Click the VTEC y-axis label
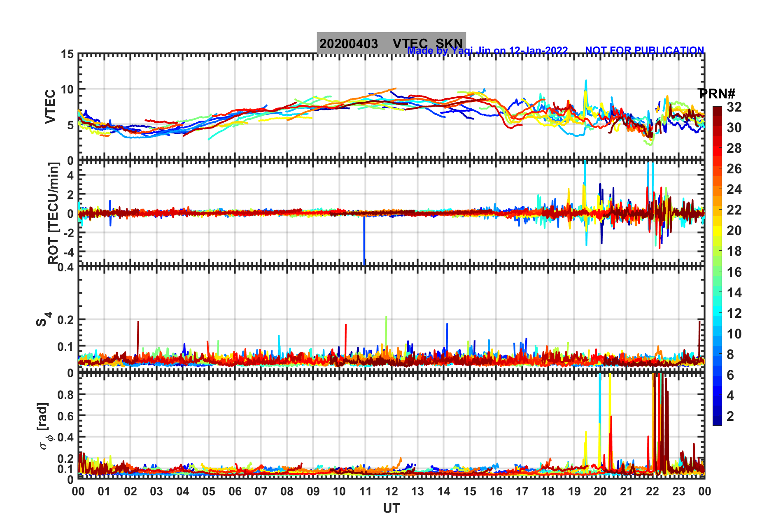783x532 pixels. click(x=50, y=106)
